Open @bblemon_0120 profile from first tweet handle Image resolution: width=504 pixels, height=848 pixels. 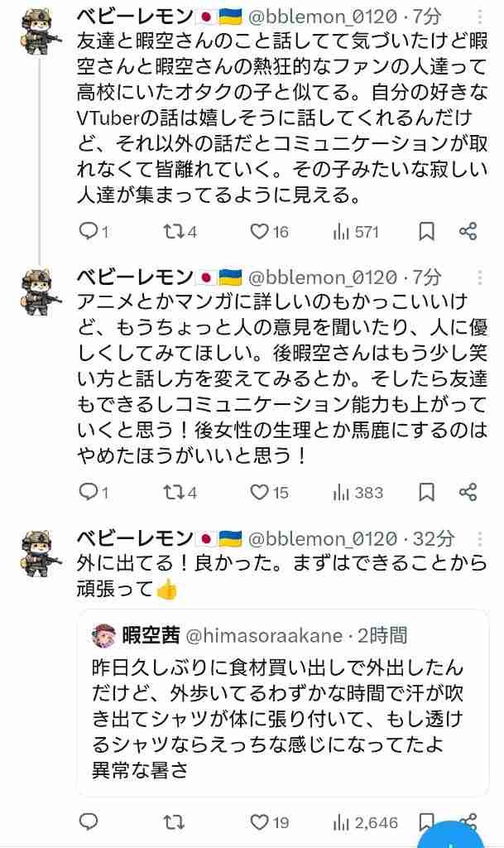323,17
